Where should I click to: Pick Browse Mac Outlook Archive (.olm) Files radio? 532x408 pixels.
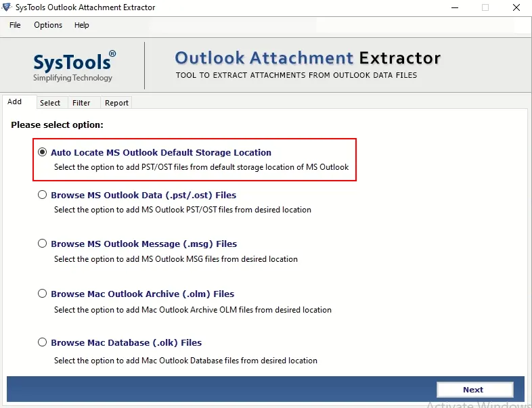[x=42, y=294]
